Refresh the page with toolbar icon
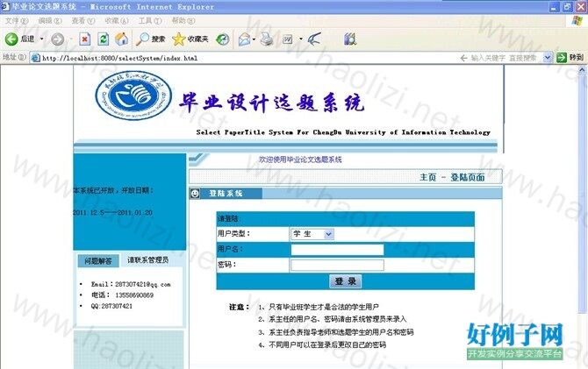Viewport: 588px width, 369px height. pos(104,39)
